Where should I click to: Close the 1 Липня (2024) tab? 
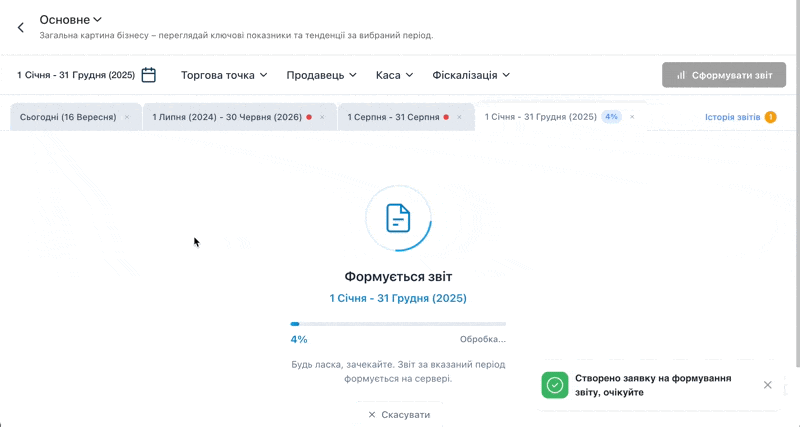(322, 117)
